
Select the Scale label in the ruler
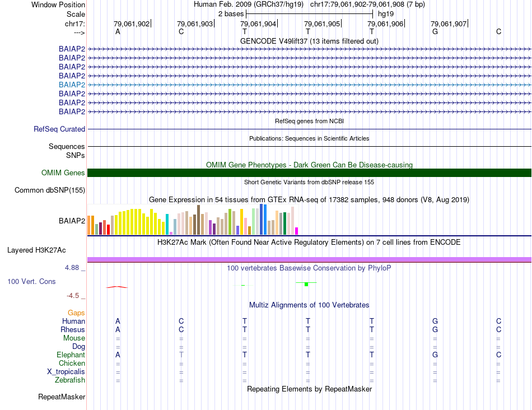(x=76, y=14)
